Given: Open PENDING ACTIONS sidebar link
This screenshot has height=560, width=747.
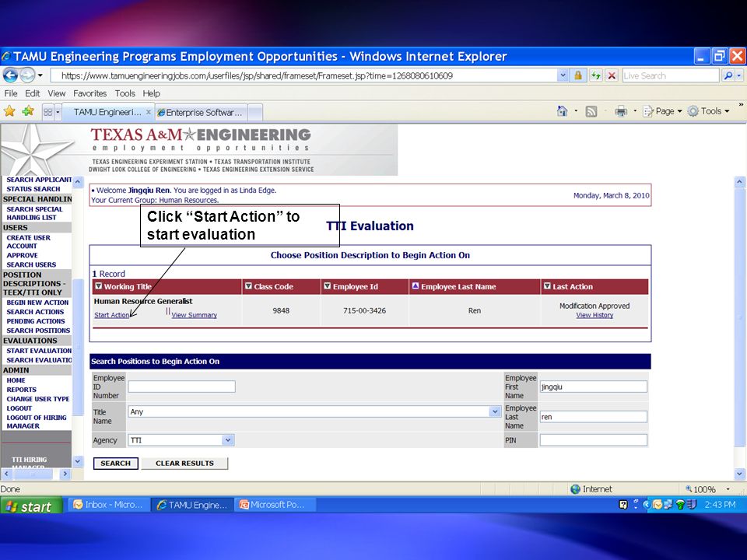Looking at the screenshot, I should click(36, 321).
